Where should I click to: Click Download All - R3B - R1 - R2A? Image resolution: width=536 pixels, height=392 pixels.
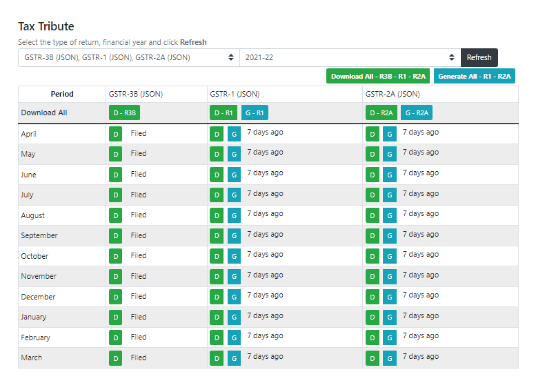pos(378,77)
